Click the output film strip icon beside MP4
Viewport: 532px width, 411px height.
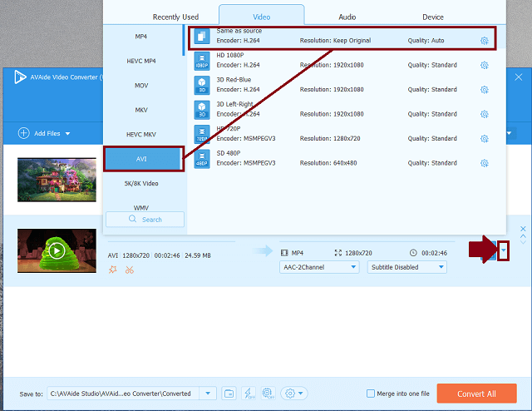click(284, 253)
